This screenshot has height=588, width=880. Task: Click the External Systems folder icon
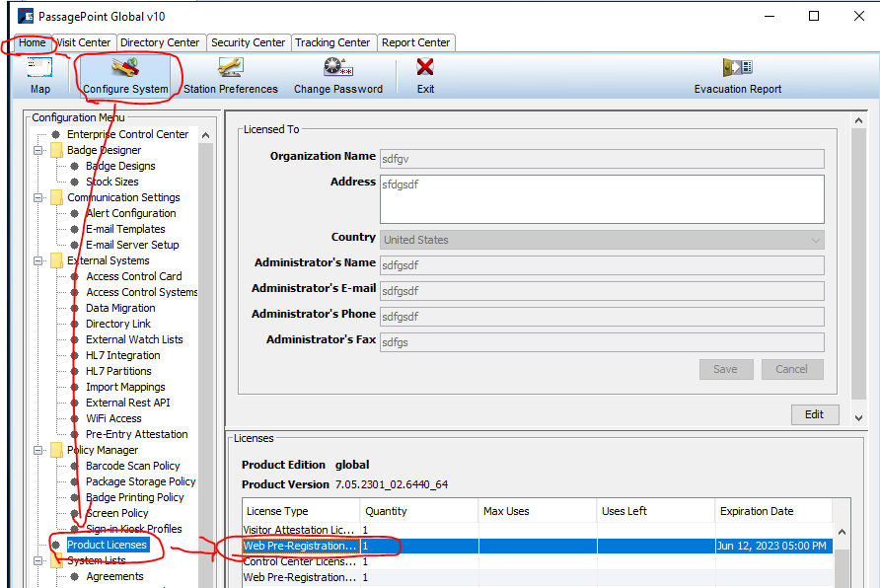(x=56, y=260)
